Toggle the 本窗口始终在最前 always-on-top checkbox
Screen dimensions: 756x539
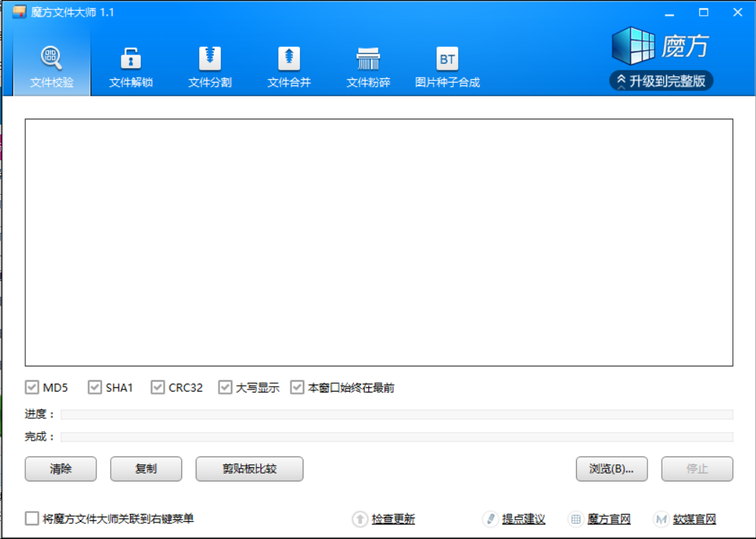coord(297,387)
